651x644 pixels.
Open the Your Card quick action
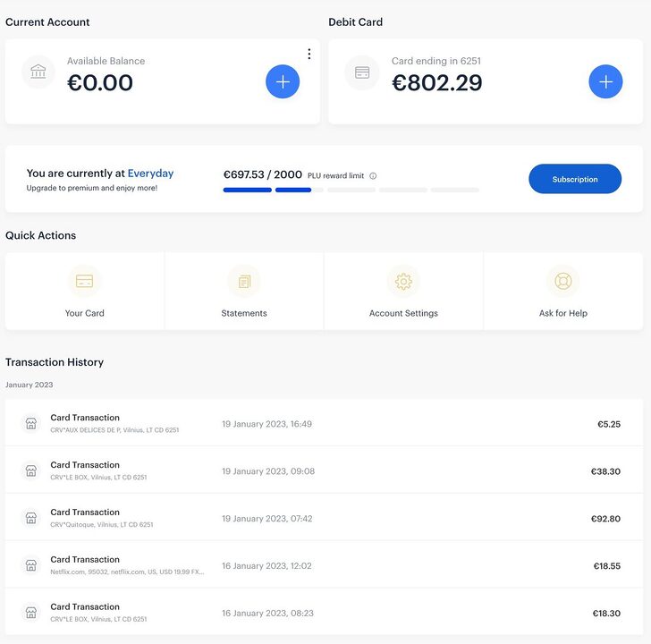85,291
